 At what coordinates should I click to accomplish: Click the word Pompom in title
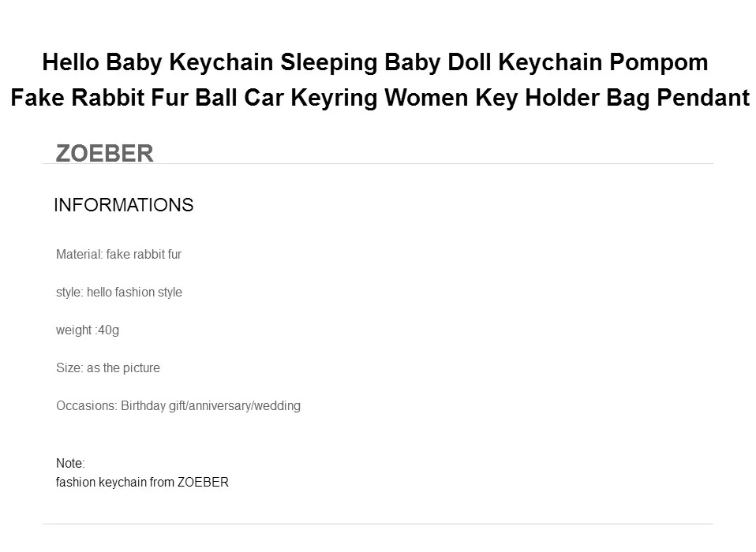click(x=659, y=62)
